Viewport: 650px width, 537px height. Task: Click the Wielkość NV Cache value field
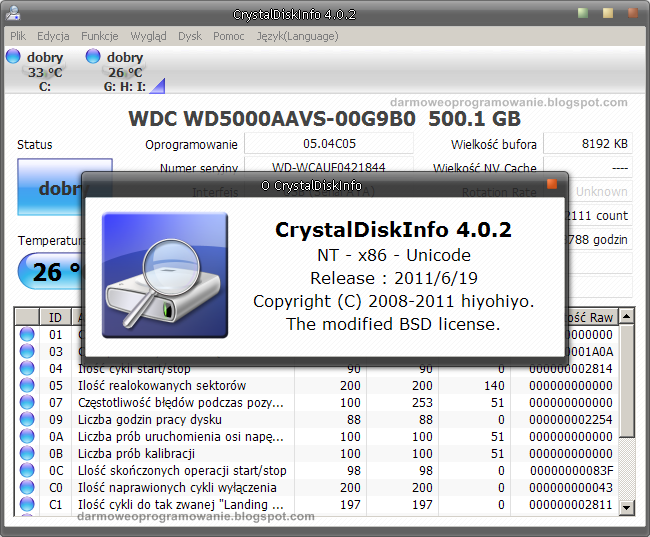588,168
